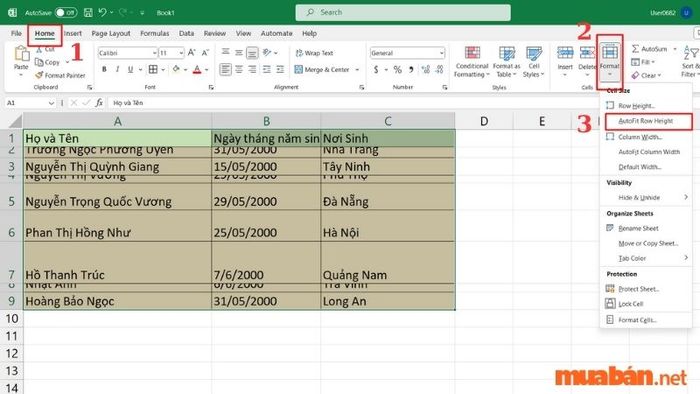
Task: Open the Font dialog launcher
Action: [x=211, y=87]
